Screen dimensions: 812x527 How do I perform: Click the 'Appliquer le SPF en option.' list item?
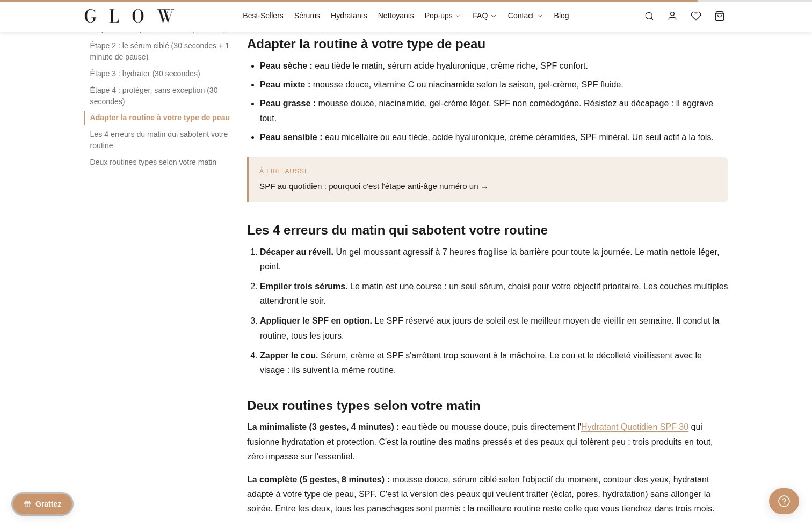(x=316, y=321)
